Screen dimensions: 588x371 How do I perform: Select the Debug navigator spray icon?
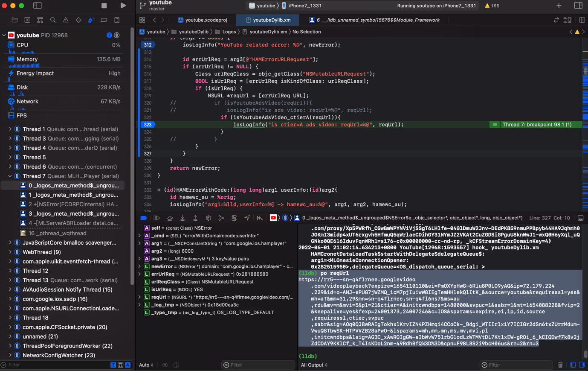[x=91, y=20]
